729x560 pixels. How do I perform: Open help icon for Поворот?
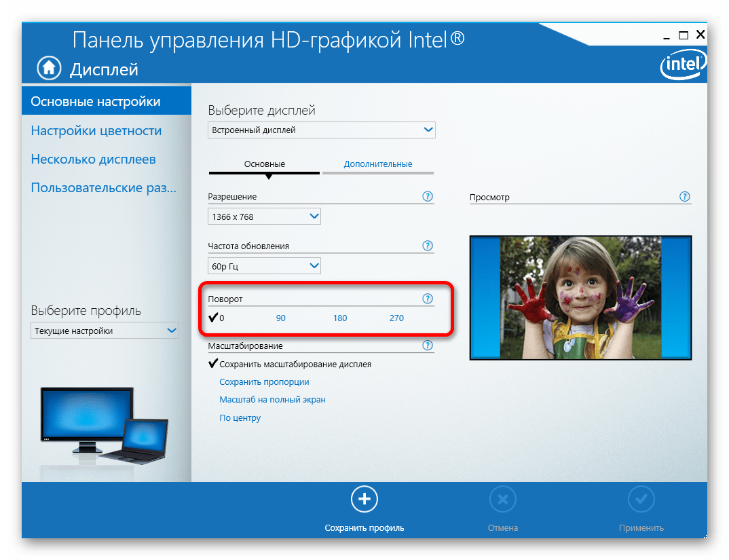[x=428, y=299]
